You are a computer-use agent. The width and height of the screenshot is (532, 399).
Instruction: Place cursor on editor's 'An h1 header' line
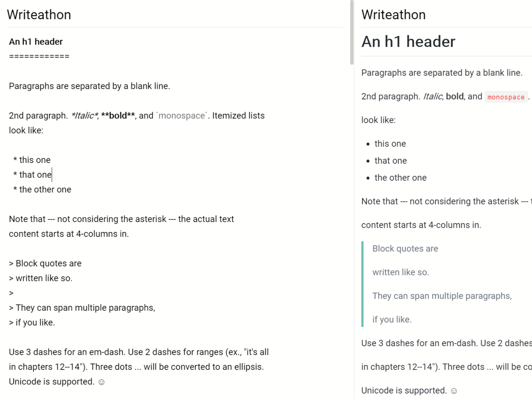pyautogui.click(x=36, y=42)
